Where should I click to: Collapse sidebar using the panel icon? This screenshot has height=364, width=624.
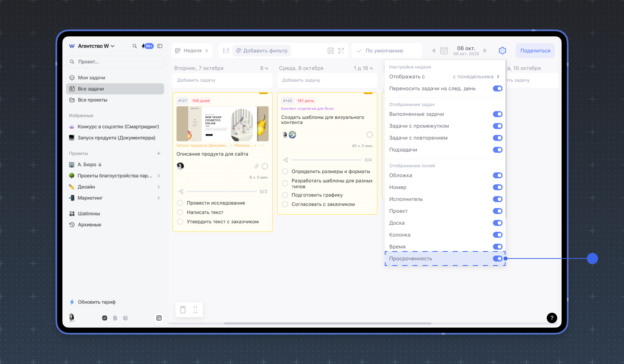pyautogui.click(x=160, y=46)
